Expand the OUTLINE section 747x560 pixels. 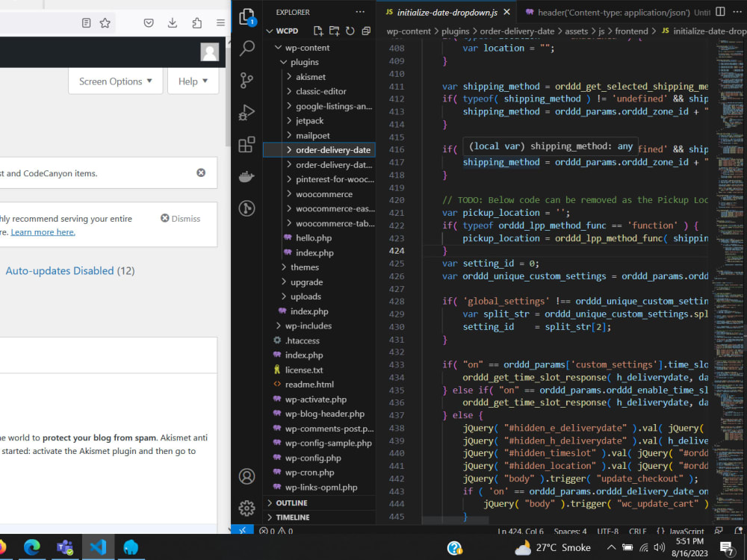291,503
